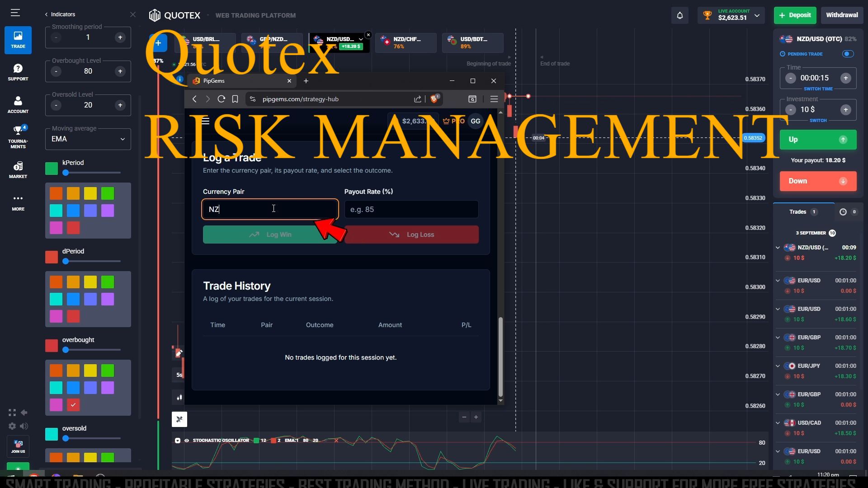Click the Withdrawal button

pos(842,15)
